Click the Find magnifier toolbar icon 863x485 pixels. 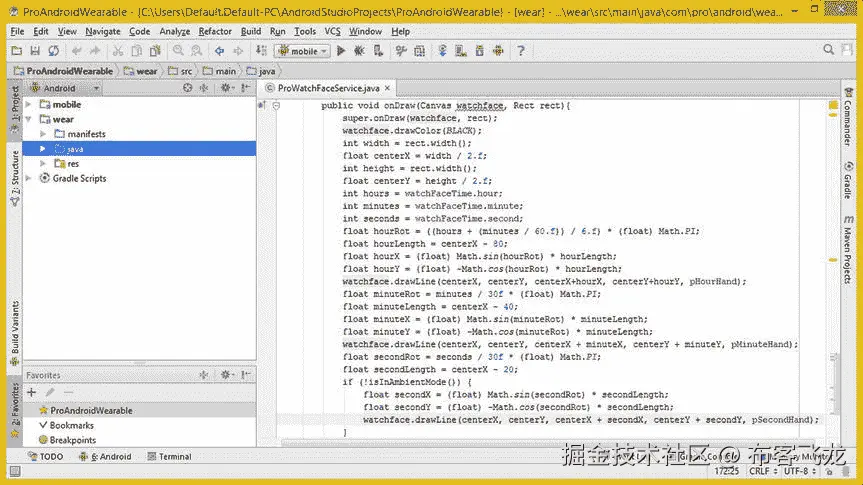point(178,51)
